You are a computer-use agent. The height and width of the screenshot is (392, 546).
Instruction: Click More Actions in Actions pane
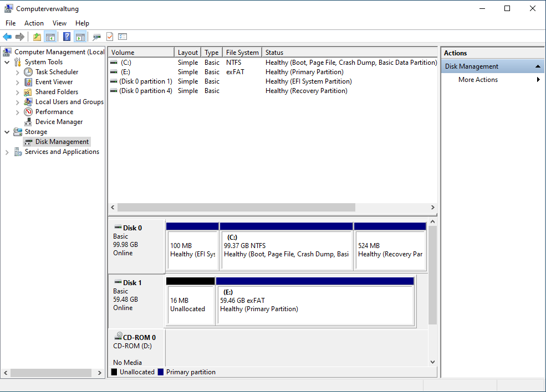click(478, 80)
